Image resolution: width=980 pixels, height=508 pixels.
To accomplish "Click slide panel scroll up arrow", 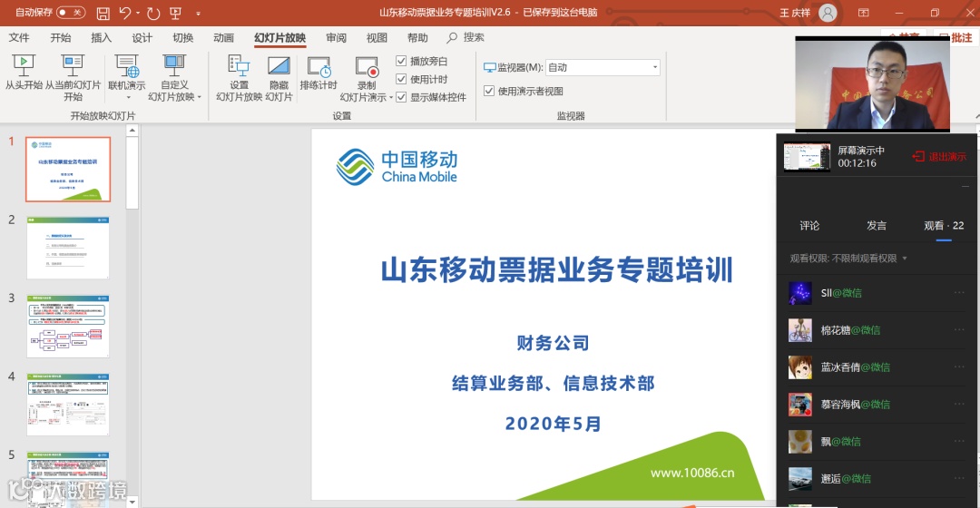I will point(132,131).
